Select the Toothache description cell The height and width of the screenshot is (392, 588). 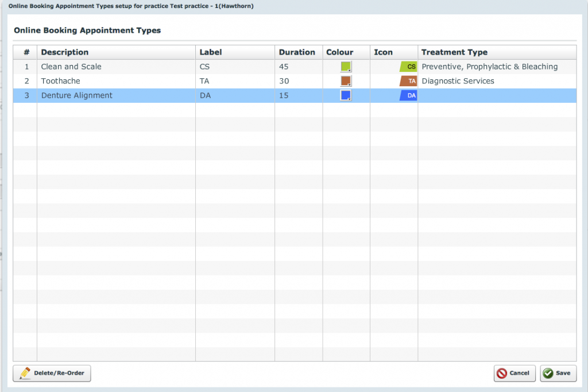click(x=116, y=80)
